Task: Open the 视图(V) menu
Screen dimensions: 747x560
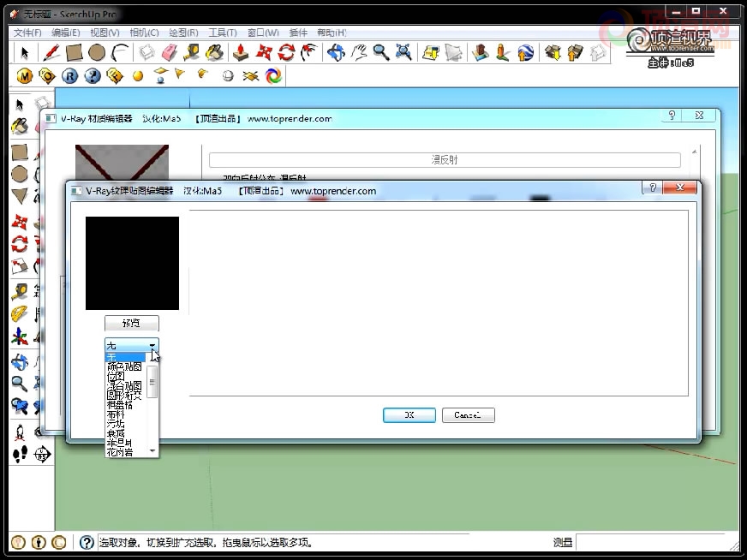Action: coord(105,33)
